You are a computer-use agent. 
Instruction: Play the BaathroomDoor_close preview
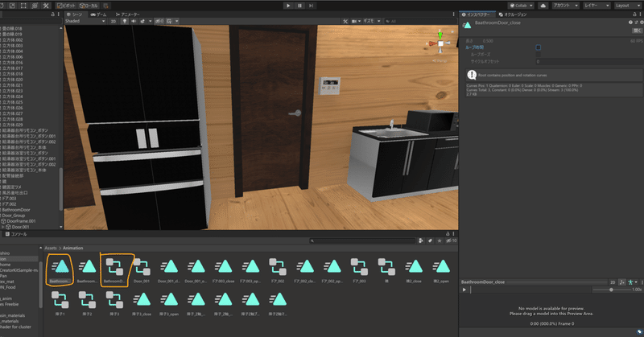coord(464,290)
